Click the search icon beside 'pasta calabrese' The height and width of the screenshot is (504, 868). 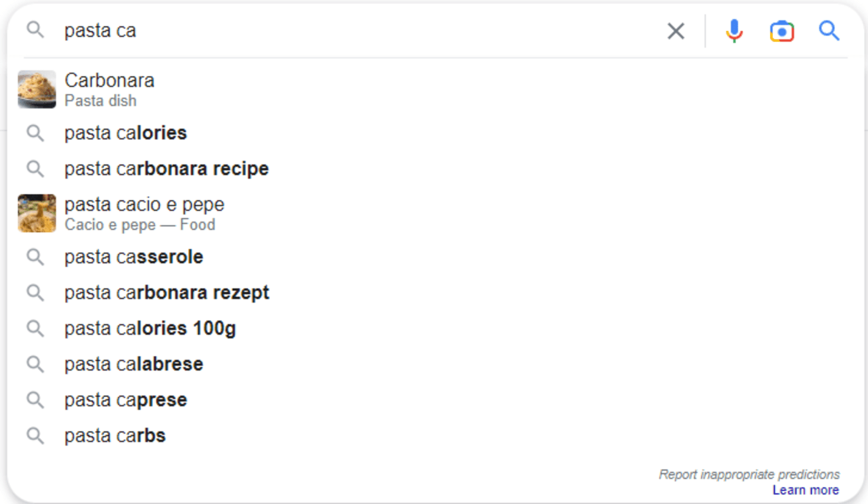[x=35, y=364]
